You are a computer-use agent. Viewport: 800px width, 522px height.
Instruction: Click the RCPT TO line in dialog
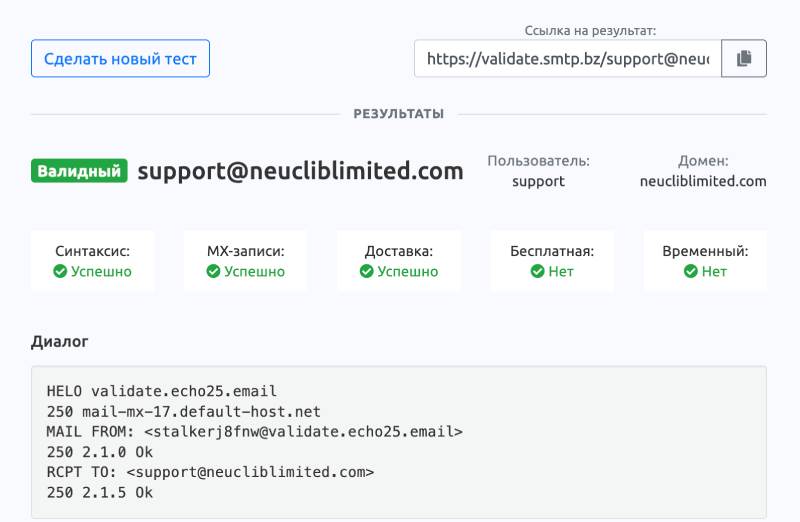coord(210,472)
